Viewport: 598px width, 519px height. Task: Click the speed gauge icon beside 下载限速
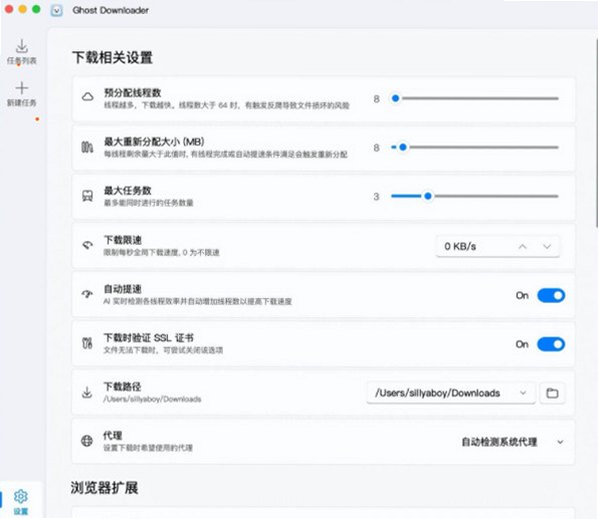[x=88, y=245]
